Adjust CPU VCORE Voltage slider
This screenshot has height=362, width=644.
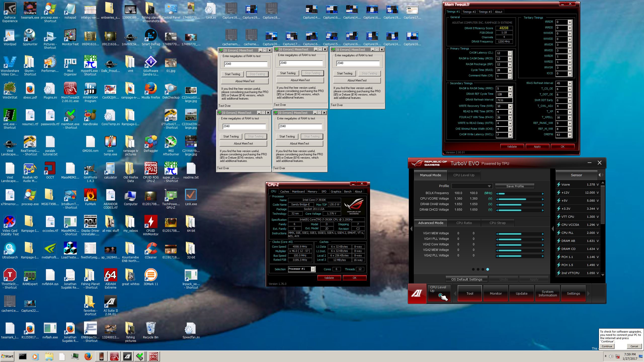tap(520, 199)
